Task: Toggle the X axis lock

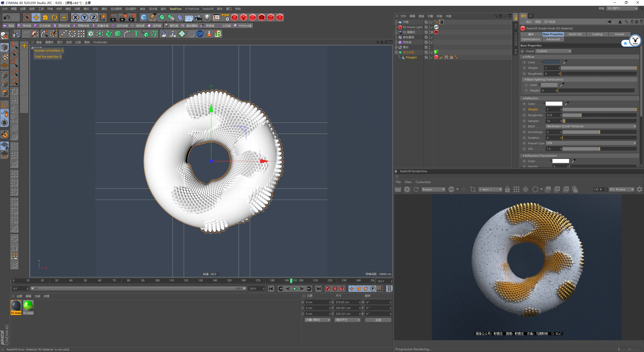Action: (75, 17)
